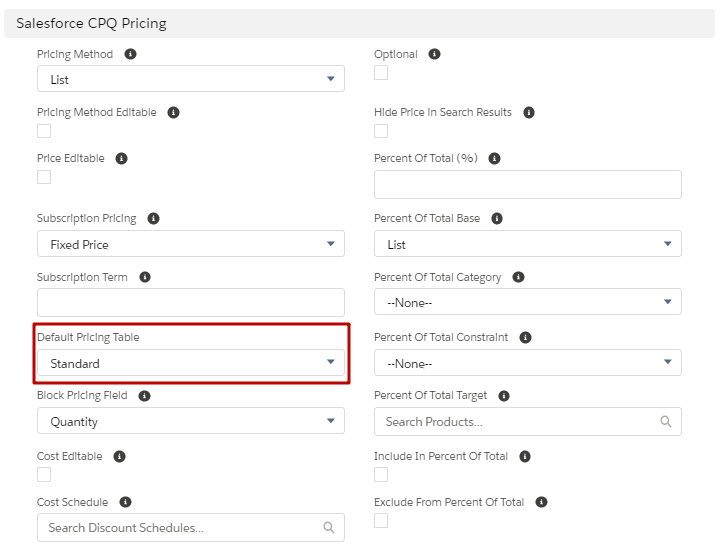Tick the Optional checkbox
The height and width of the screenshot is (546, 722).
click(x=381, y=73)
